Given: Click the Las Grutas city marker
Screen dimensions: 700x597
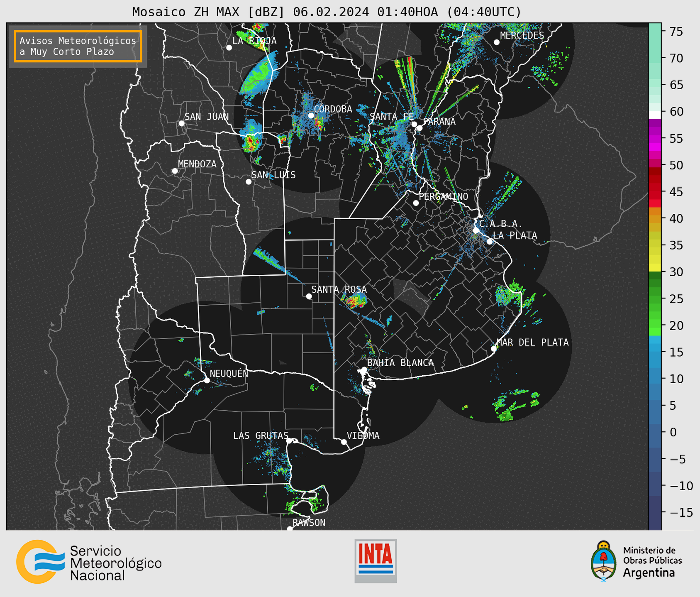Looking at the screenshot, I should pos(289,441).
